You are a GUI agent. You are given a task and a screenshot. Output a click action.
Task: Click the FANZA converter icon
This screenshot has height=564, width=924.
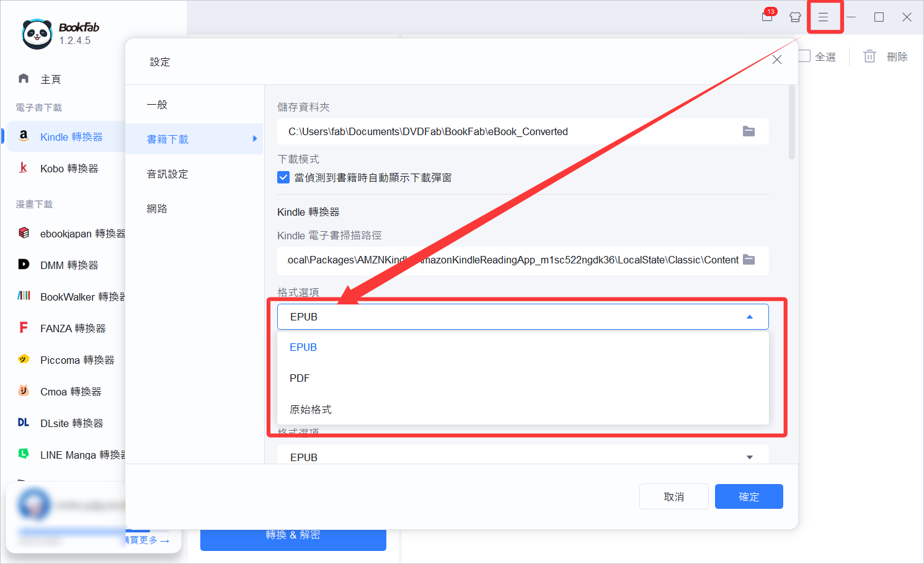pyautogui.click(x=24, y=327)
